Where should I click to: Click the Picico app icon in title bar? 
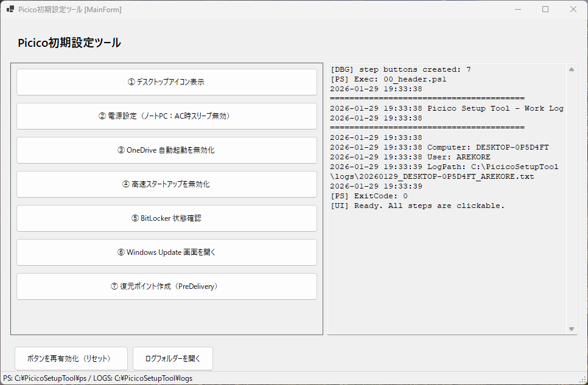10,9
